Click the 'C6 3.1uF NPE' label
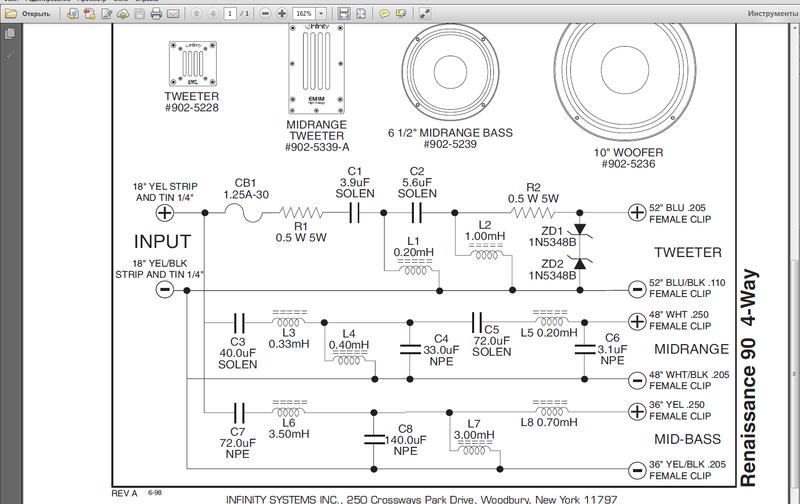800x504 pixels. (612, 349)
